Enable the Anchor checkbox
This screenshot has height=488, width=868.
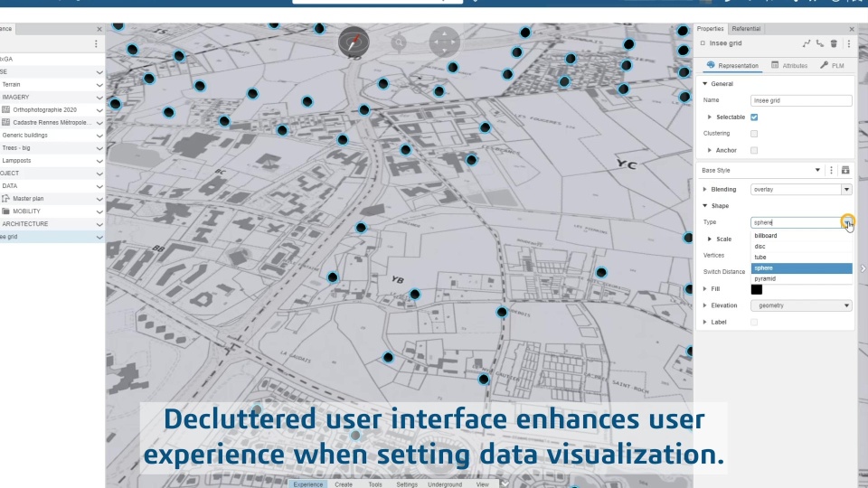(x=754, y=151)
